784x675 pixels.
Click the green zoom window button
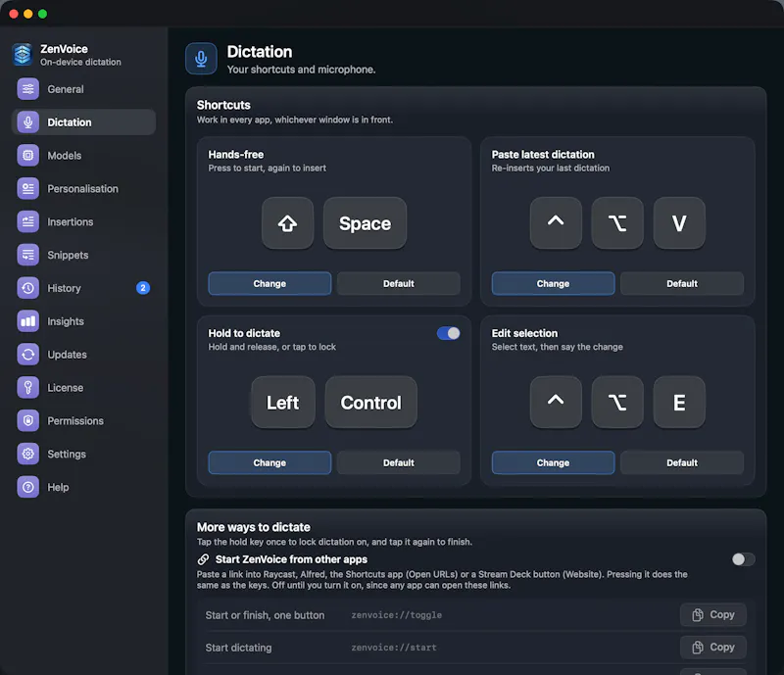pyautogui.click(x=42, y=14)
